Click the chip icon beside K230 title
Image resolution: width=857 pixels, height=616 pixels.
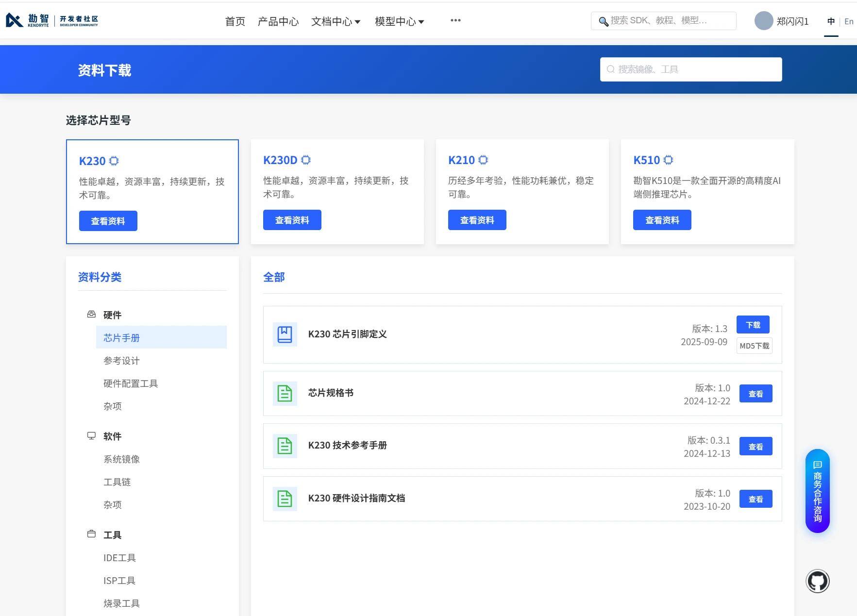point(114,161)
